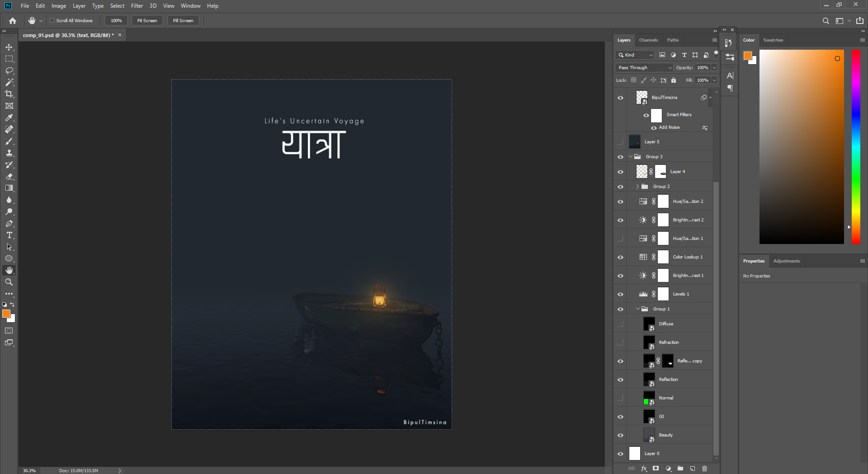
Task: Open the Fill percentage dropdown arrow
Action: pyautogui.click(x=714, y=80)
